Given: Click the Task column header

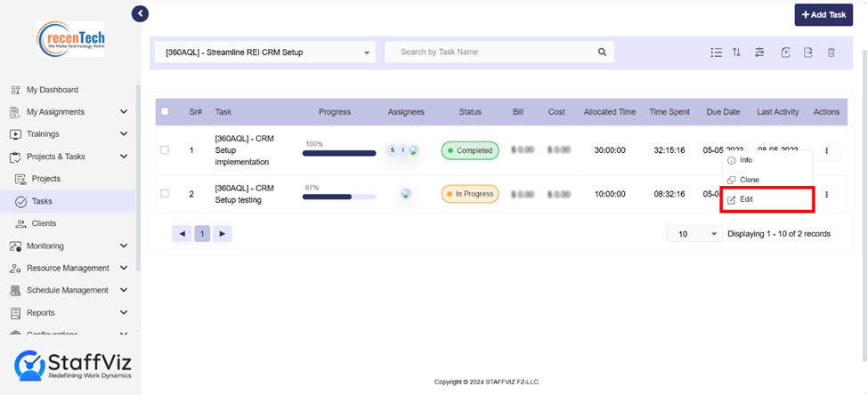Looking at the screenshot, I should [x=223, y=112].
